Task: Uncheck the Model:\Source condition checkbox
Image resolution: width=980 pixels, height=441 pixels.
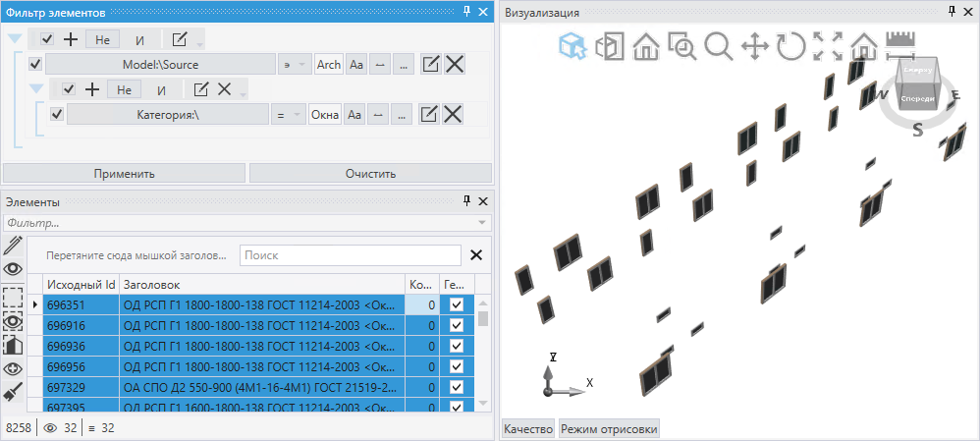Action: click(36, 65)
